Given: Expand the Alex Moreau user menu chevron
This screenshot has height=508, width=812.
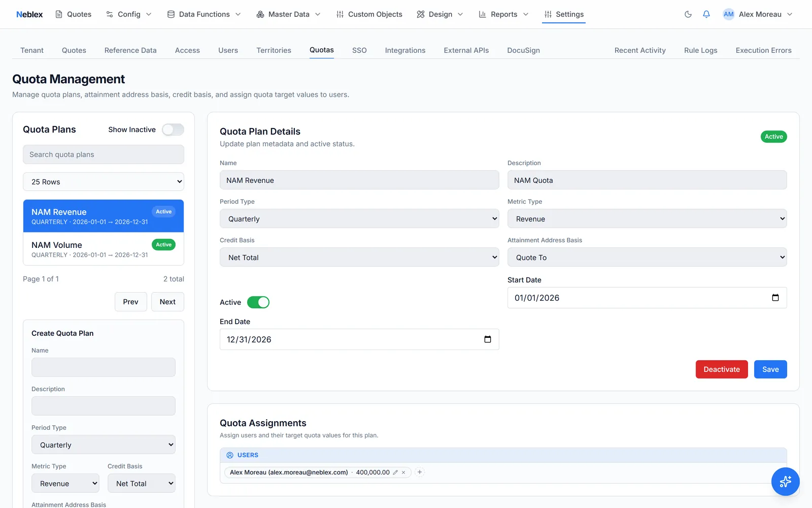Looking at the screenshot, I should 790,14.
